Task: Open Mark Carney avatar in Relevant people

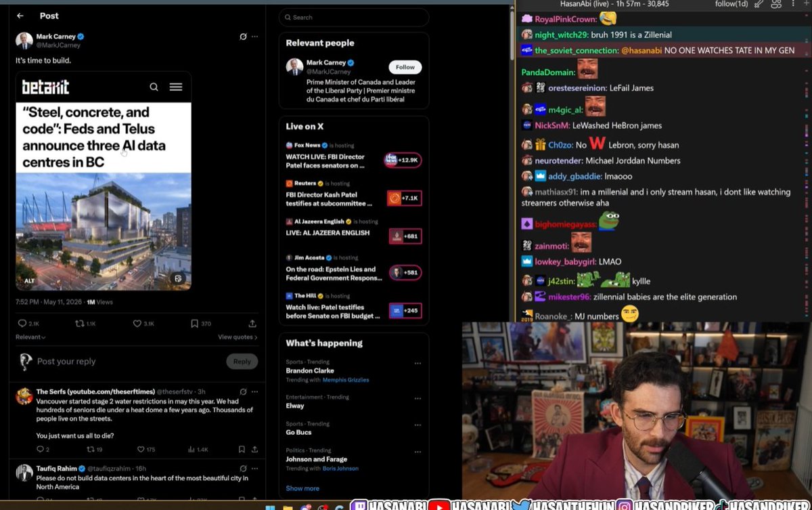Action: pos(294,66)
